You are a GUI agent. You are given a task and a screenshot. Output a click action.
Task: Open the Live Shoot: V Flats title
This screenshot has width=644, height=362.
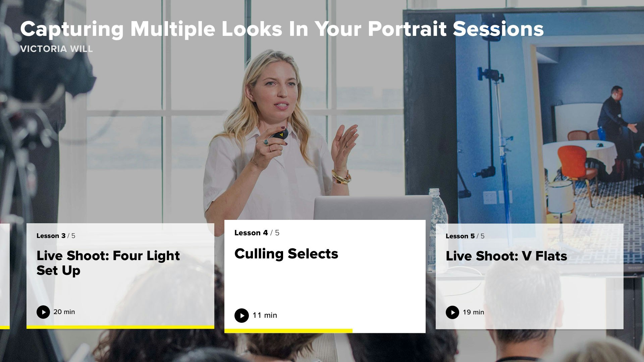506,256
